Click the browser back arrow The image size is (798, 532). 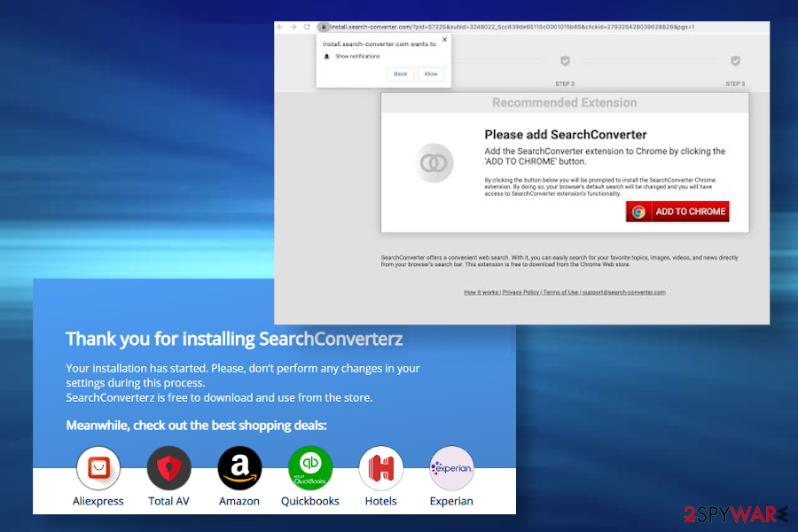280,27
